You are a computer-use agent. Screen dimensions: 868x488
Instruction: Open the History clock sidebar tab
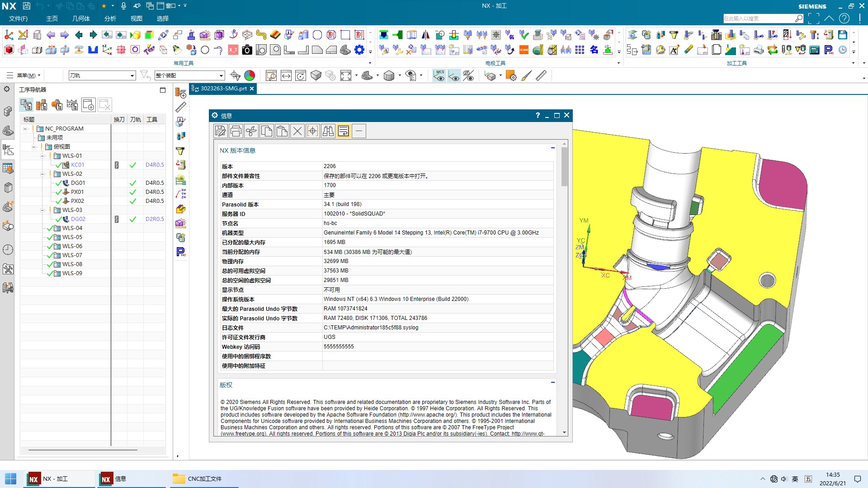pos(8,250)
